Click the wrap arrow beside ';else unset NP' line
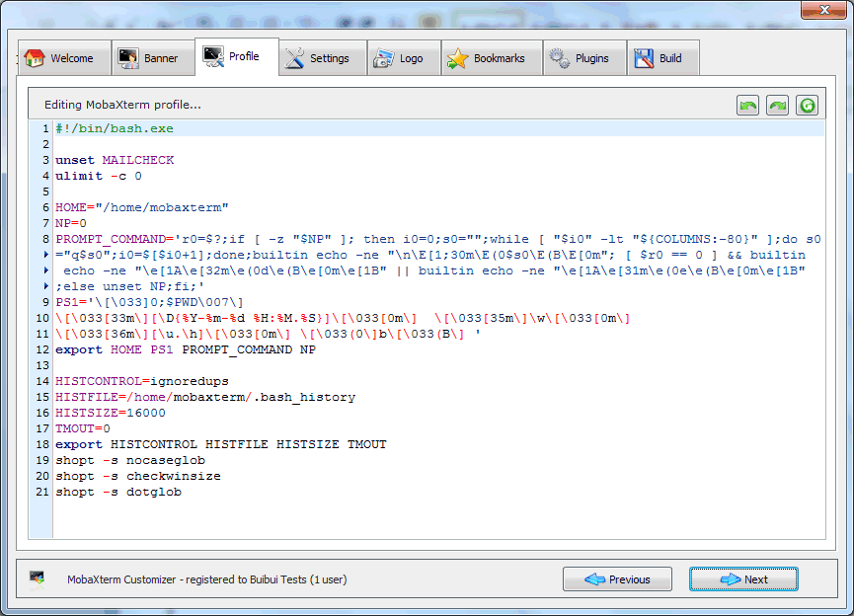 [x=46, y=286]
